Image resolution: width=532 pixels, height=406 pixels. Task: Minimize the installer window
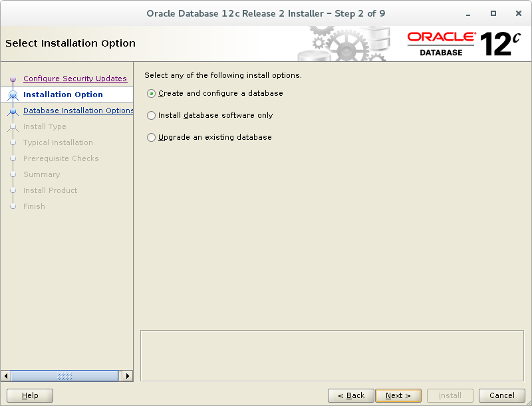pos(468,13)
